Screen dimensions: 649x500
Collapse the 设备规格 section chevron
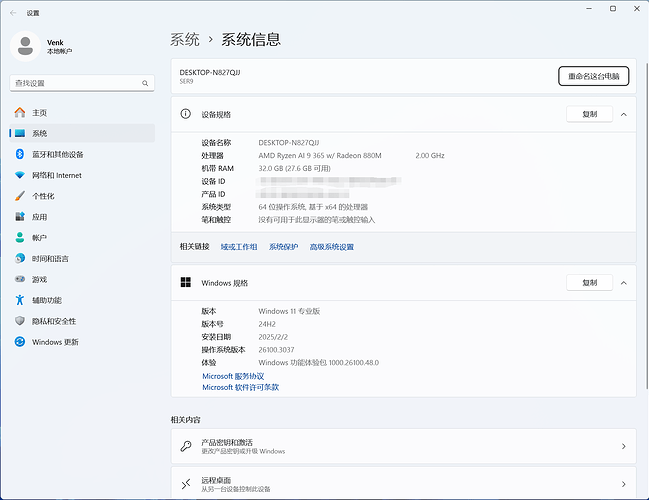624,115
